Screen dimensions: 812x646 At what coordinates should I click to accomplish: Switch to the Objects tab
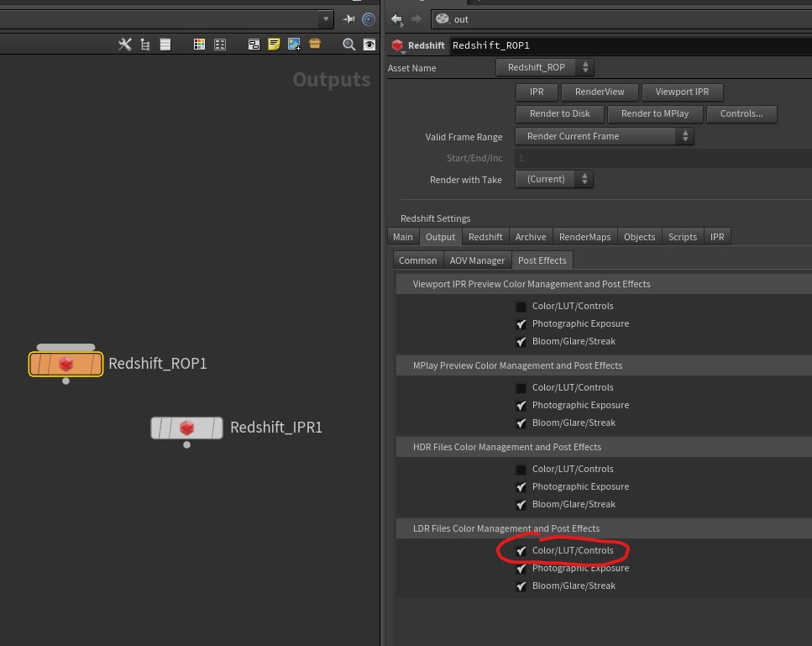639,237
